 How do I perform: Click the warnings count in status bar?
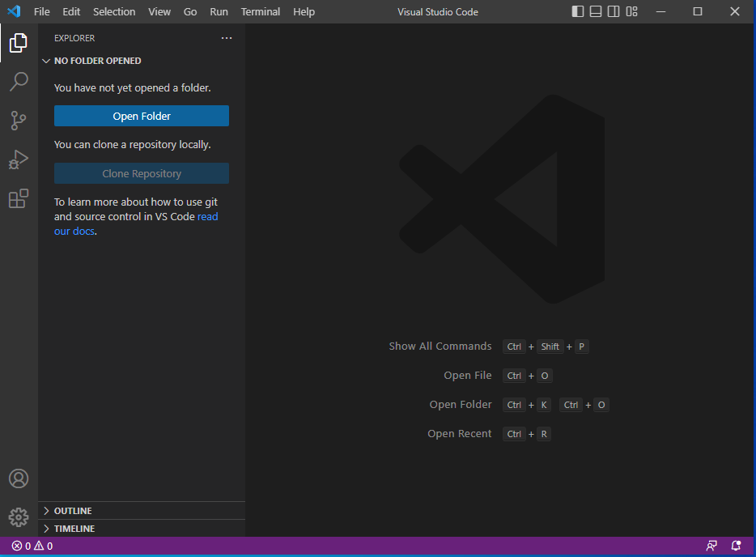[44, 546]
